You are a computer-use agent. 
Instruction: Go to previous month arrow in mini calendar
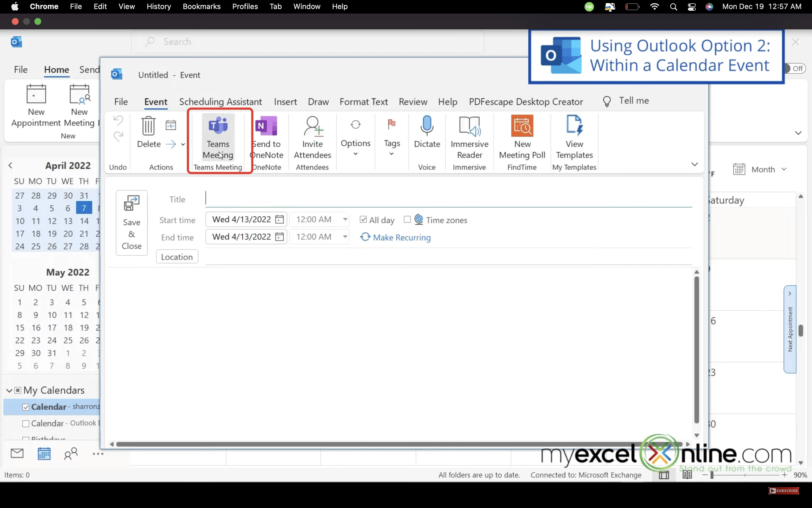coord(10,165)
